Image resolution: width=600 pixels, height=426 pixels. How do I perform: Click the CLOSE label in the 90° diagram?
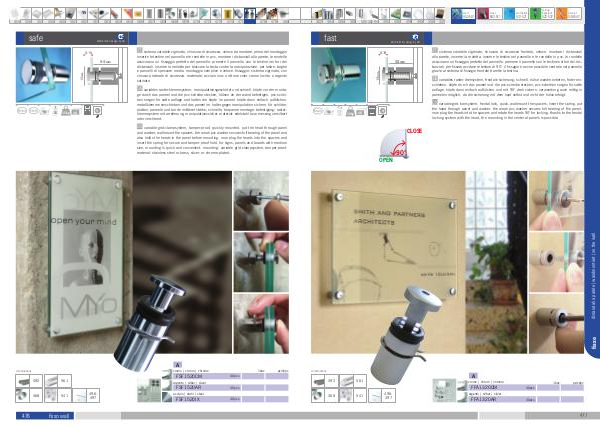[414, 131]
